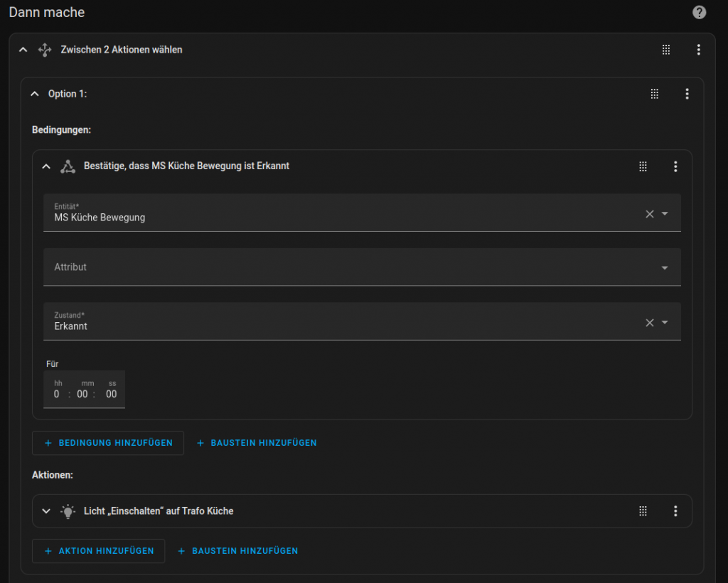
Task: Click 'Aktion hinzufügen' button
Action: [x=99, y=551]
